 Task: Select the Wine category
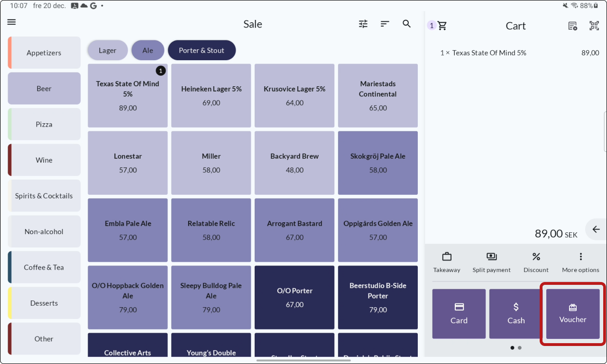44,160
